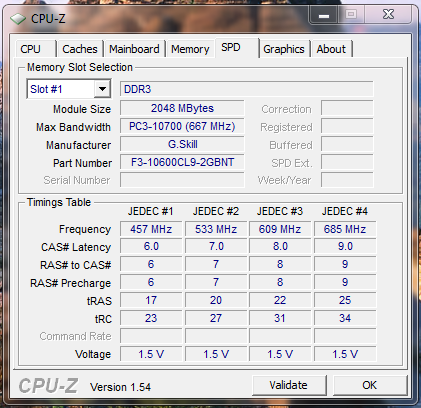Click the tRC value 23
The width and height of the screenshot is (421, 408).
151,318
